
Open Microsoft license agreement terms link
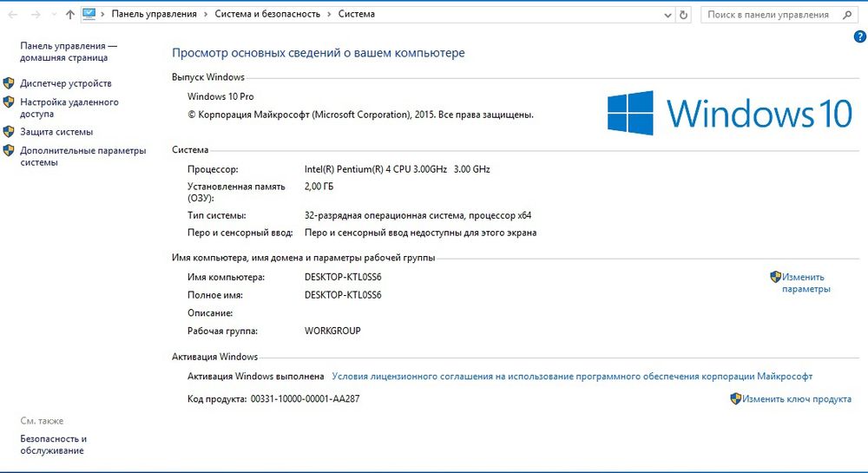(x=572, y=376)
